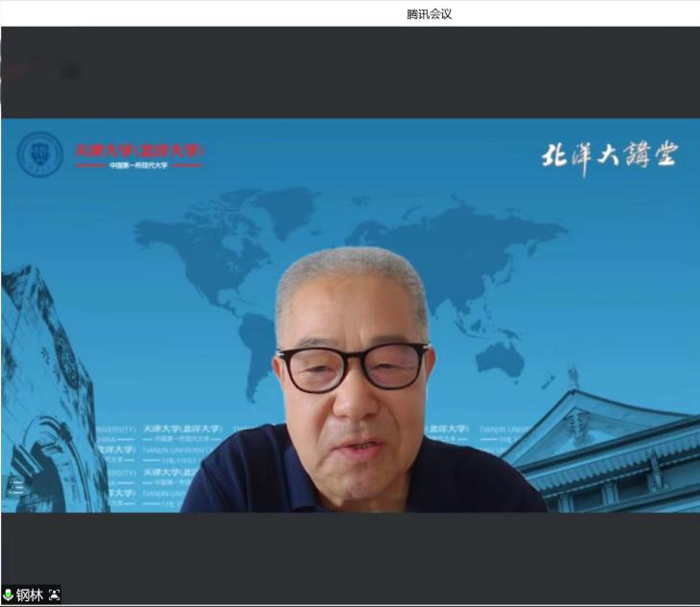Click the red 天津大学(北洋大学) heading text
This screenshot has height=607, width=700.
[x=140, y=151]
